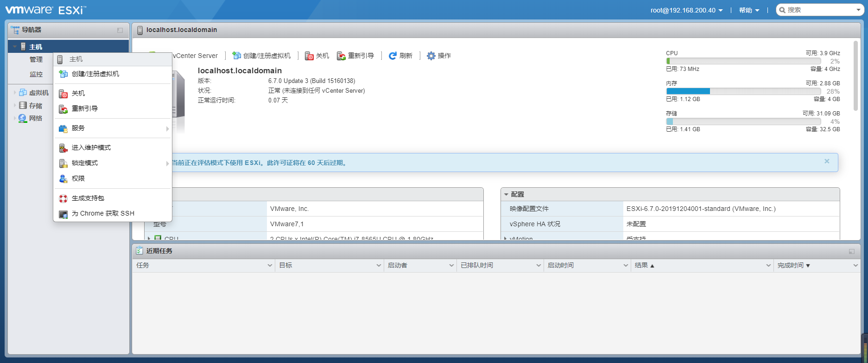Click the reboot 重新引导 icon in context menu

[63, 109]
